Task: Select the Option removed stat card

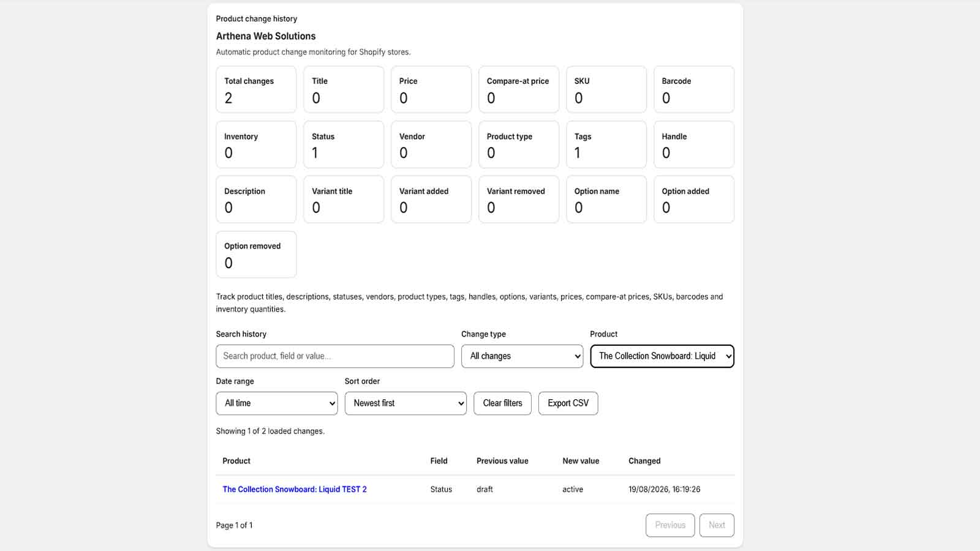Action: [256, 254]
